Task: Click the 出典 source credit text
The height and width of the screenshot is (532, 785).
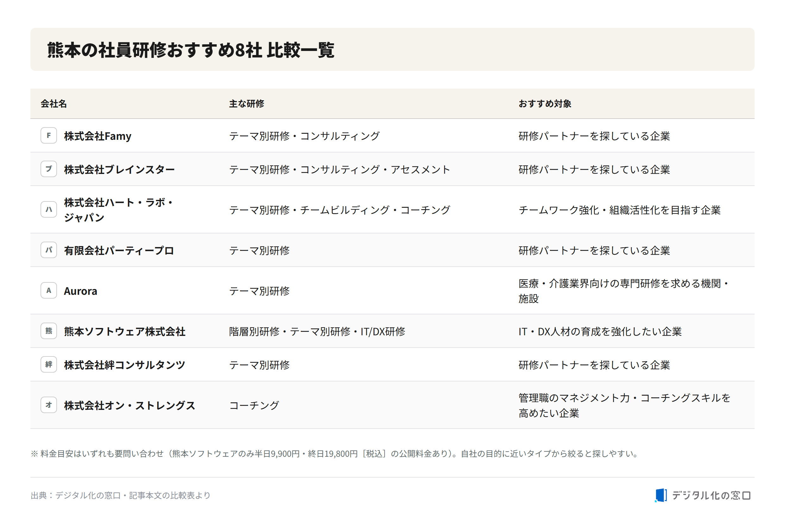Action: (121, 495)
